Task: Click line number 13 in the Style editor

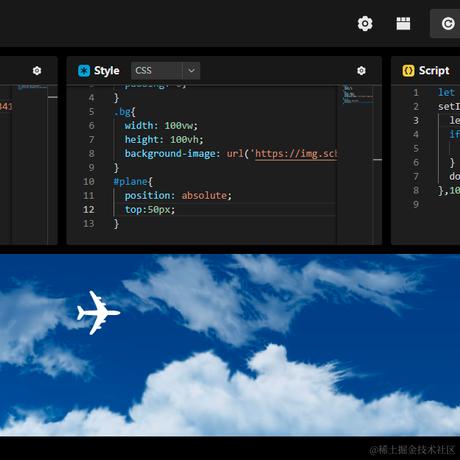Action: (x=89, y=224)
